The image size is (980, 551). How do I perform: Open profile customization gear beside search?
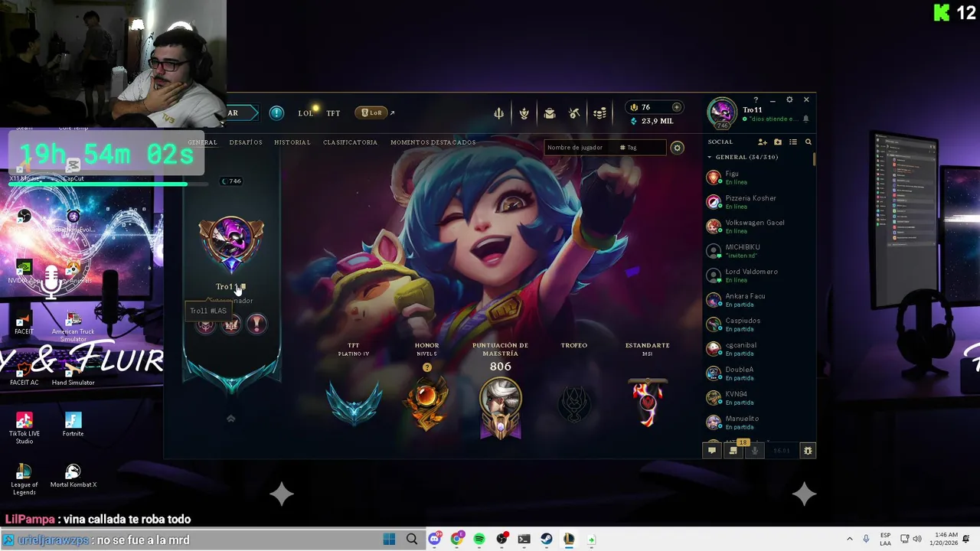(x=677, y=148)
